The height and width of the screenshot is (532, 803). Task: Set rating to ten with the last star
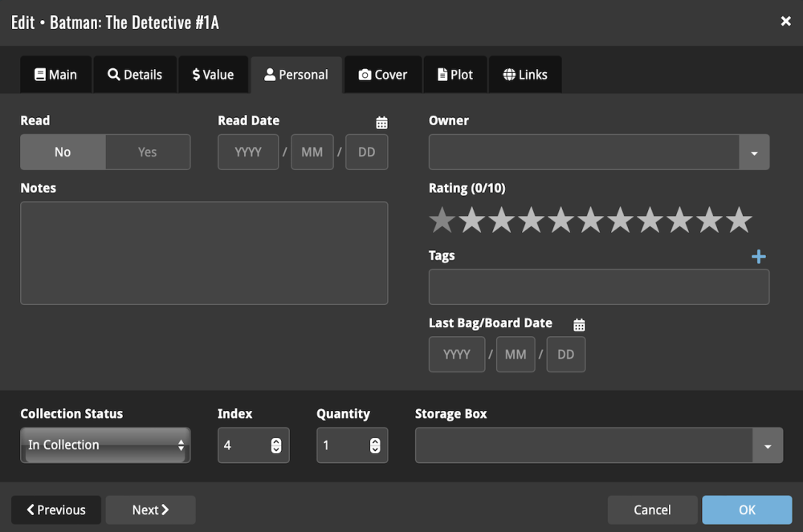[739, 220]
